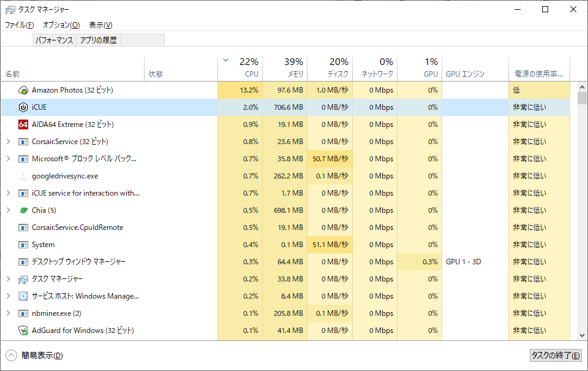588x371 pixels.
Task: Click the System process icon
Action: (x=23, y=245)
